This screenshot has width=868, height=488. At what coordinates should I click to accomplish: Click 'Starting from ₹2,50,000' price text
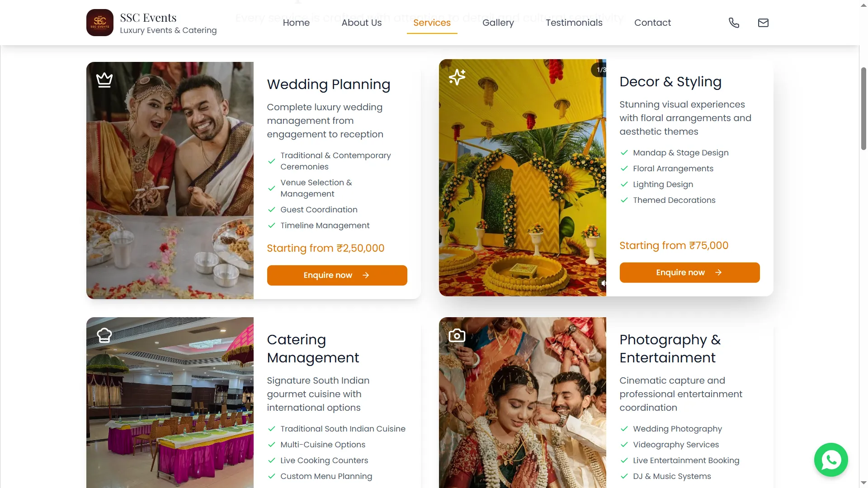[325, 248]
